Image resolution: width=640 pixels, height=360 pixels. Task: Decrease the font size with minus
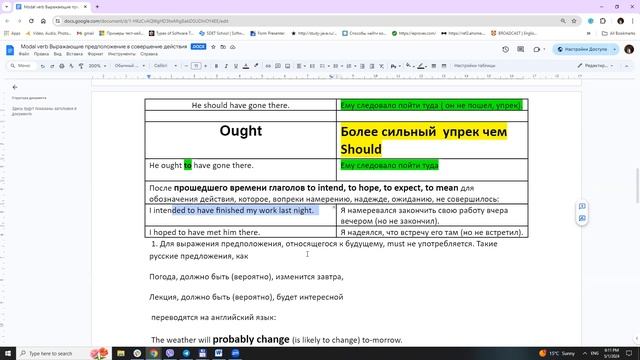click(186, 66)
